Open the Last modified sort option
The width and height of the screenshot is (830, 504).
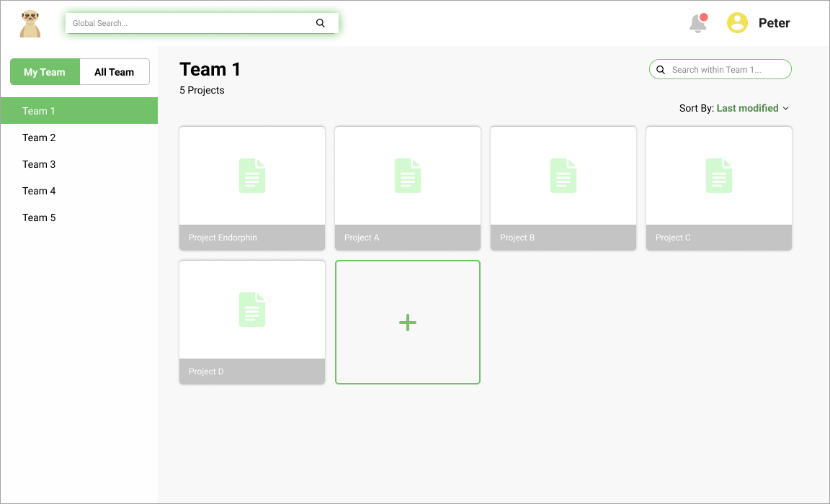747,108
